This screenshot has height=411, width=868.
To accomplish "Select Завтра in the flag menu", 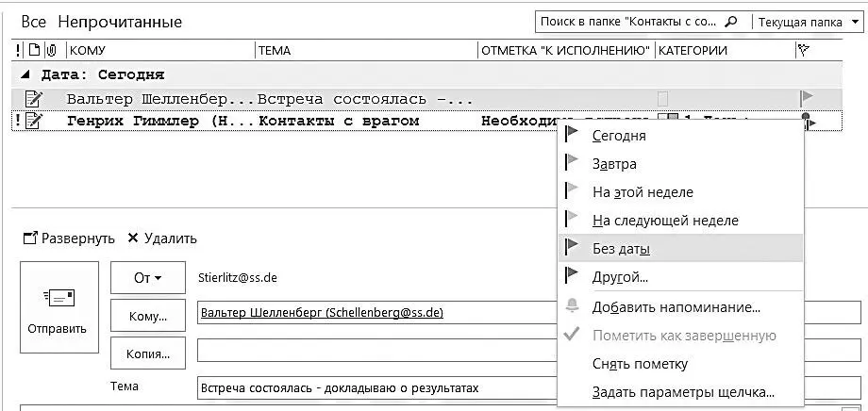I will pyautogui.click(x=614, y=164).
